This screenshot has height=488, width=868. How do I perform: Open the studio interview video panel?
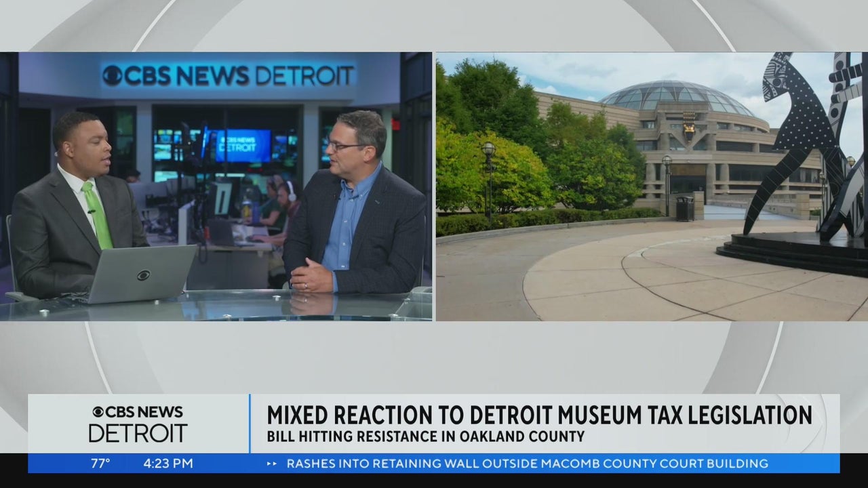216,186
